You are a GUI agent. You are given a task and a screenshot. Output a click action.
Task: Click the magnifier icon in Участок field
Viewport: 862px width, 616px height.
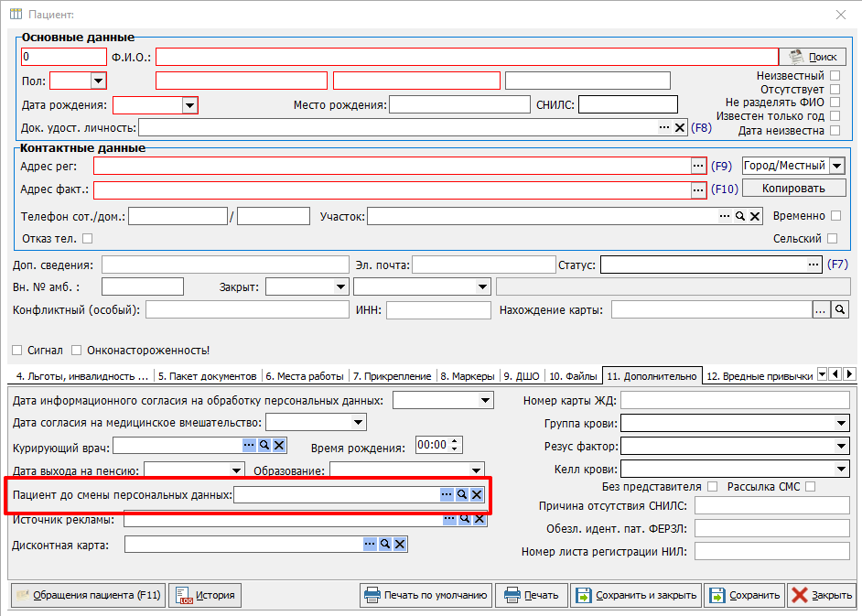739,217
